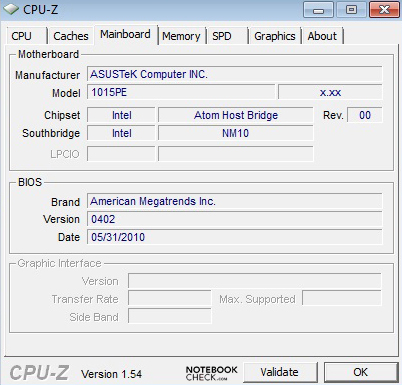This screenshot has width=402, height=385.
Task: Select the BIOS Version 0402 field
Action: click(234, 219)
